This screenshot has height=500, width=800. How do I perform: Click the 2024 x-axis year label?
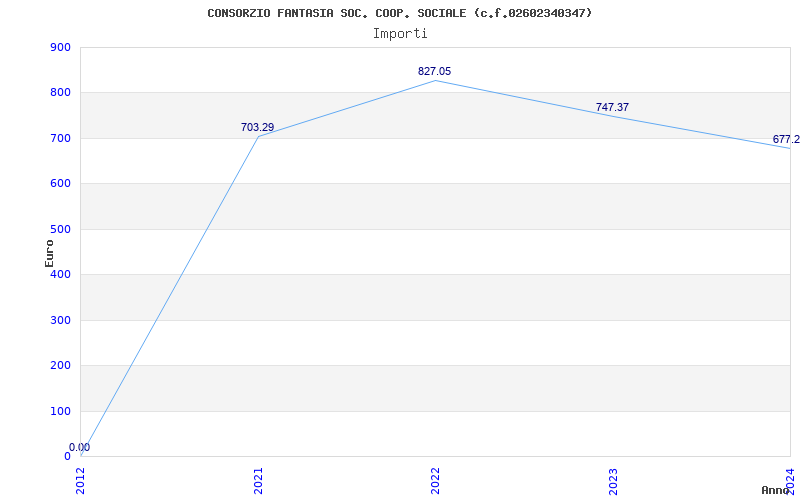point(790,481)
